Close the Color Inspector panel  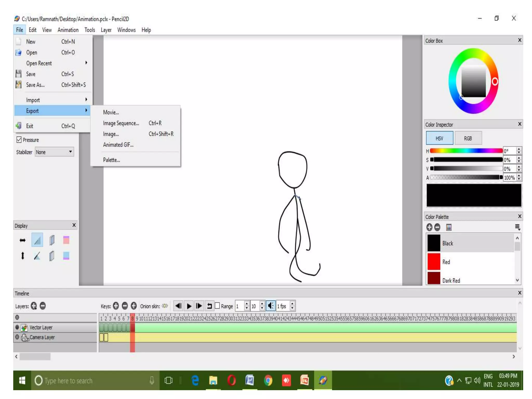point(520,124)
